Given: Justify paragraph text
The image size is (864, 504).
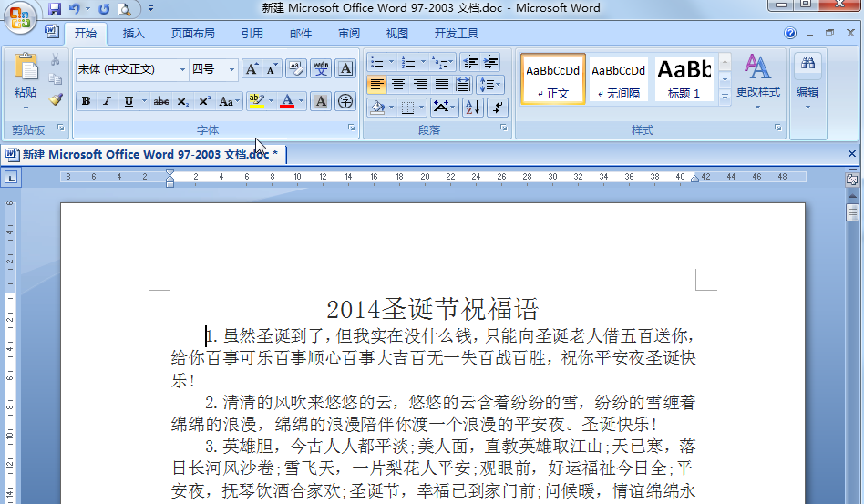Looking at the screenshot, I should point(441,85).
